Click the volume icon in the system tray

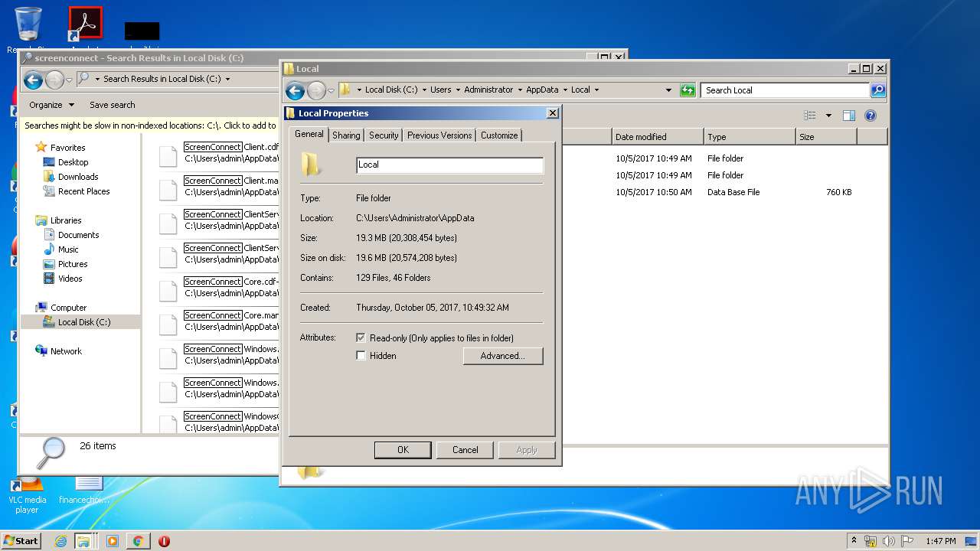point(888,541)
